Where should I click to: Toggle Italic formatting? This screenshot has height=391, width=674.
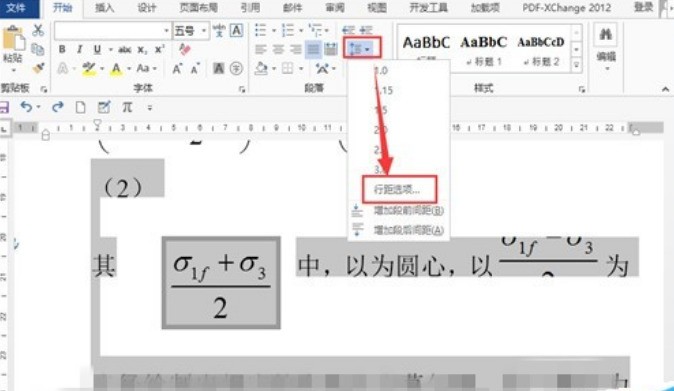click(x=80, y=49)
